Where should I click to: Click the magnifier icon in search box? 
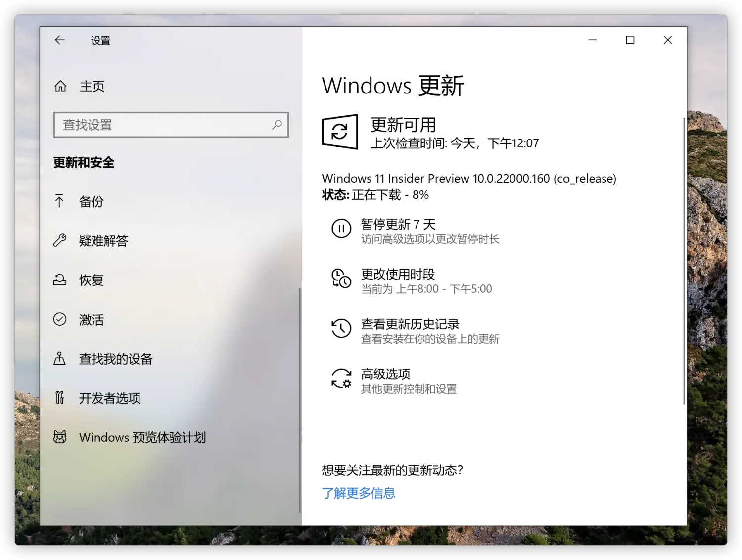pyautogui.click(x=277, y=125)
